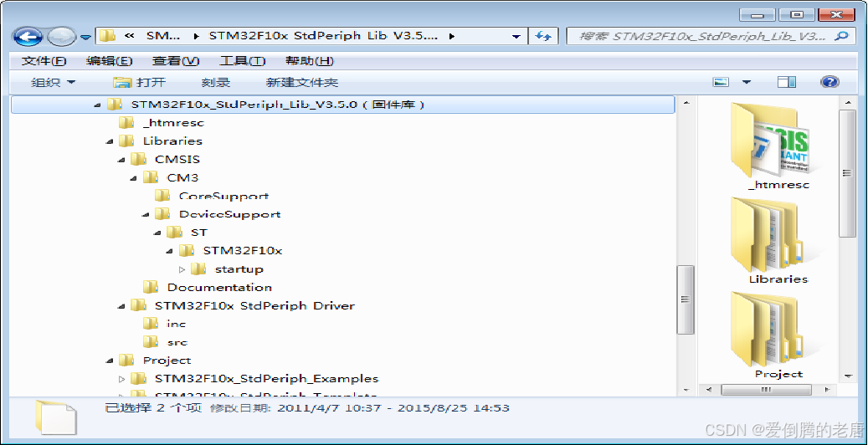Screen dimensions: 868x445
Task: Open the 工具(T) menu
Action: click(x=243, y=61)
